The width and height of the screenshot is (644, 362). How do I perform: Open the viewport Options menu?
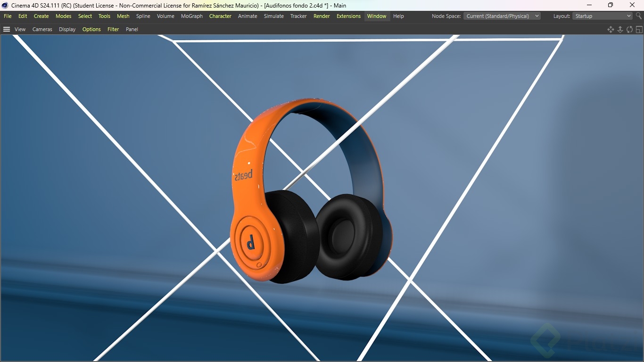pos(91,29)
